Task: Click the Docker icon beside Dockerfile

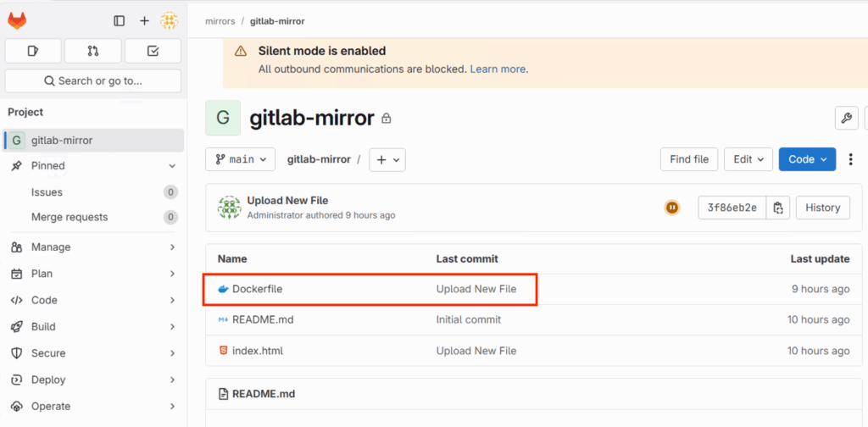Action: tap(223, 289)
